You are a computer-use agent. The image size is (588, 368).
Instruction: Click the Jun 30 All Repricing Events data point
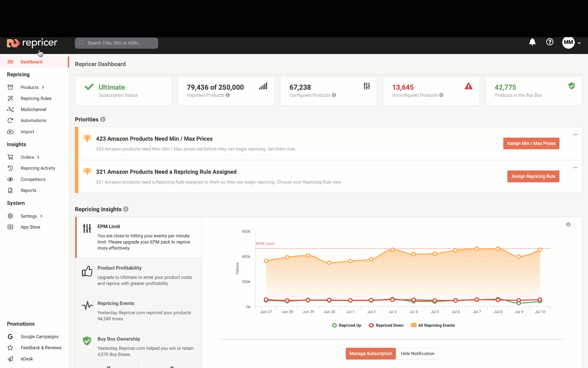click(329, 263)
